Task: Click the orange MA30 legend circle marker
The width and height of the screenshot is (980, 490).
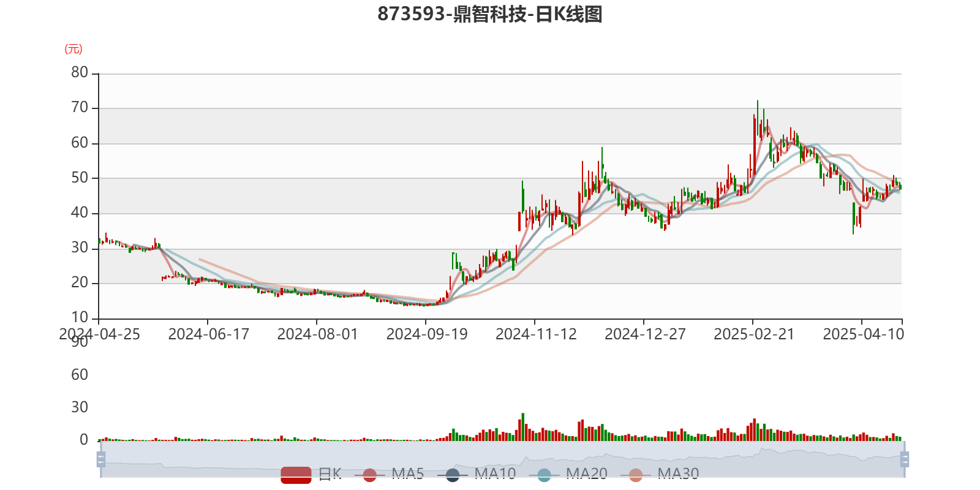Action: [636, 475]
